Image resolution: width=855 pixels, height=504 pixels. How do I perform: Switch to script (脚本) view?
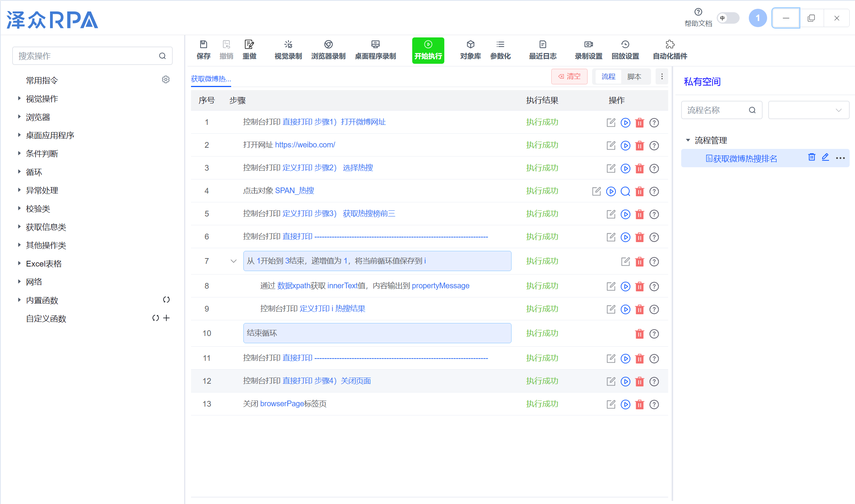[634, 77]
